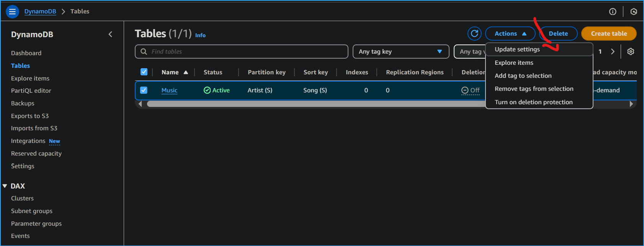
Task: Open Settings in sidebar
Action: (x=23, y=166)
